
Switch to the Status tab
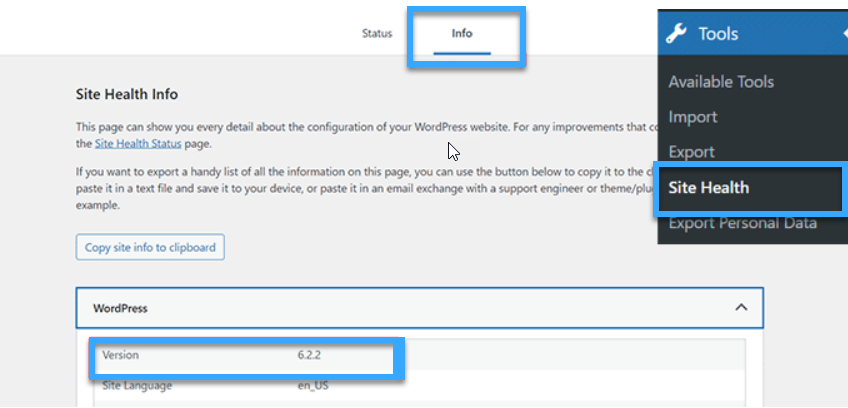(377, 34)
